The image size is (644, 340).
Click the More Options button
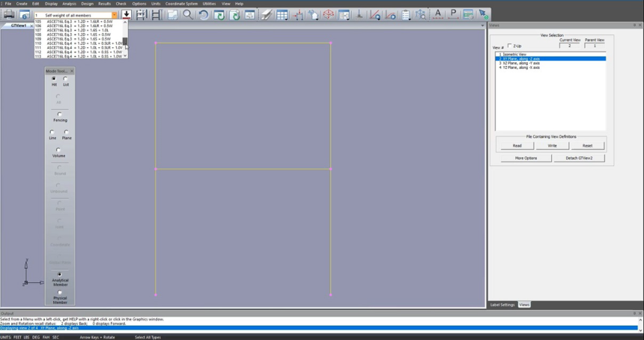[526, 158]
